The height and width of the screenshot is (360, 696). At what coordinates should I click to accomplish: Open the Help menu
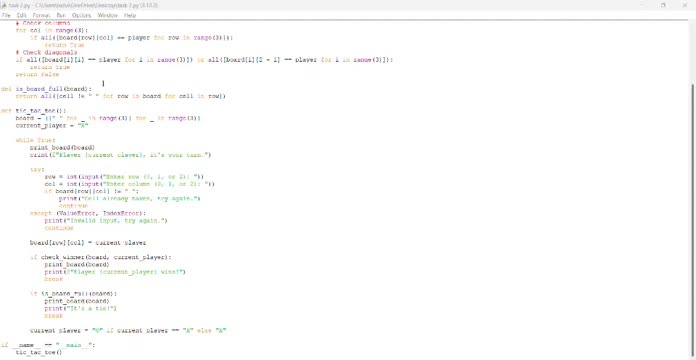point(130,15)
